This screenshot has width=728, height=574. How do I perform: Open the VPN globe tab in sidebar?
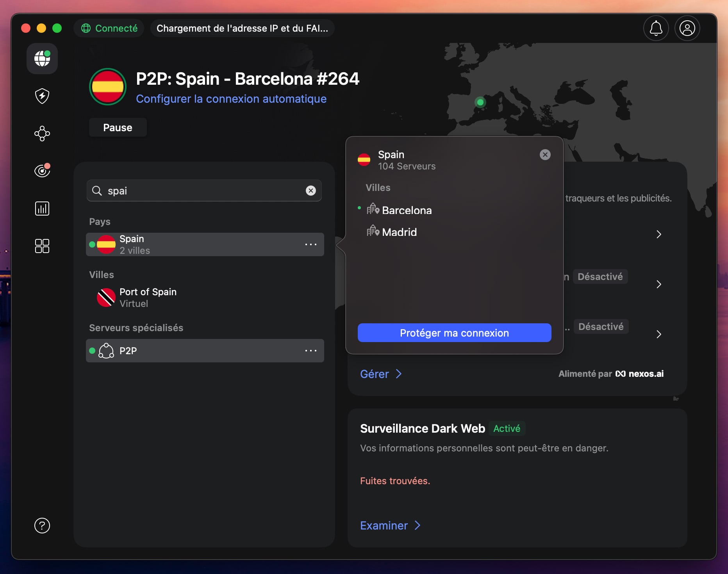(x=42, y=59)
